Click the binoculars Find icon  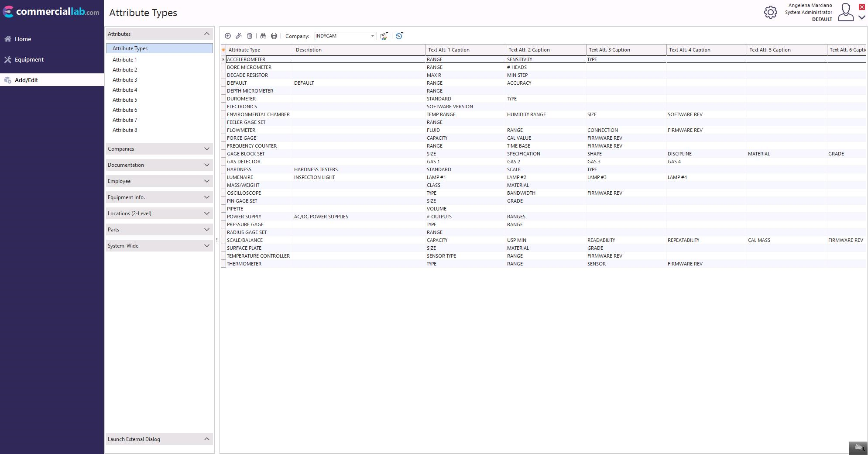[263, 36]
